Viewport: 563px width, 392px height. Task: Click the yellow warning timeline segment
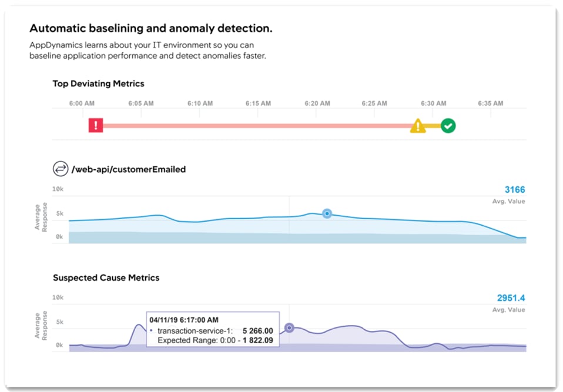tap(434, 126)
